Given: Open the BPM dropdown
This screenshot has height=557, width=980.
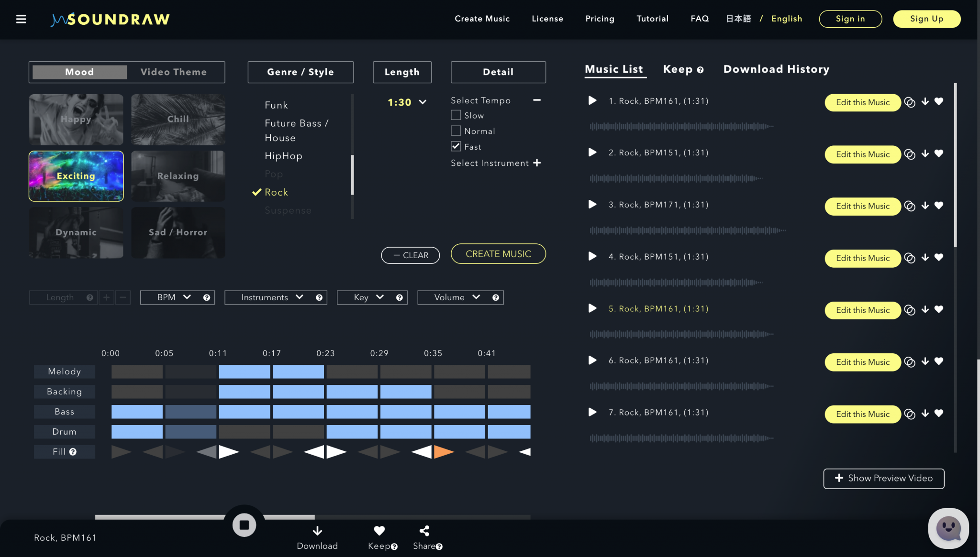Looking at the screenshot, I should coord(177,297).
